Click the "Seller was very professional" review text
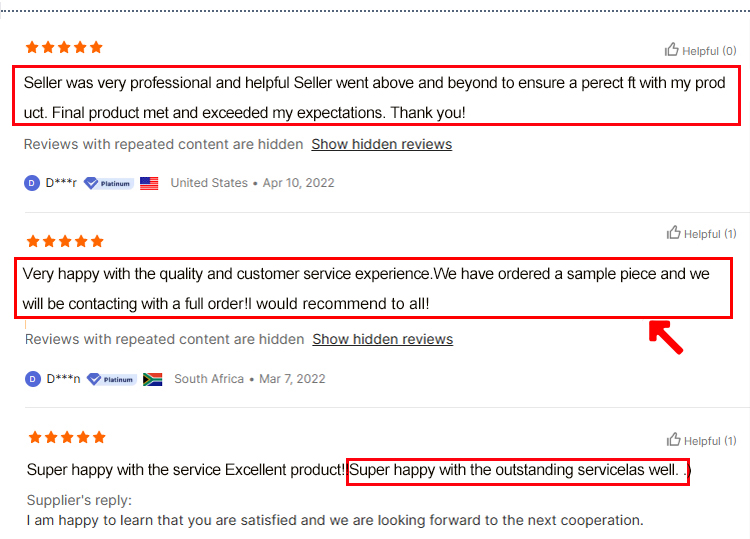Viewport: 750px width, 539px height. point(375,98)
